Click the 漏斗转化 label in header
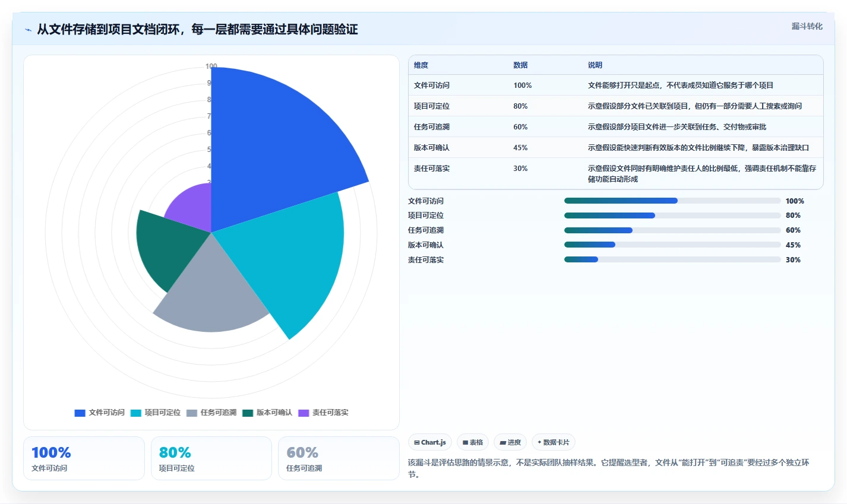847x504 pixels. click(807, 26)
